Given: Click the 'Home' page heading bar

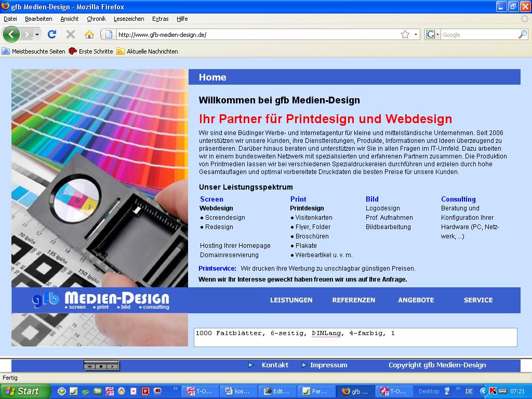Looking at the screenshot, I should (x=354, y=77).
